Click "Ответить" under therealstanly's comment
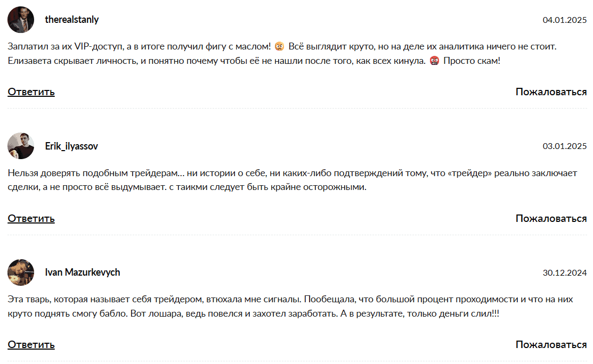This screenshot has width=593, height=364. point(31,92)
